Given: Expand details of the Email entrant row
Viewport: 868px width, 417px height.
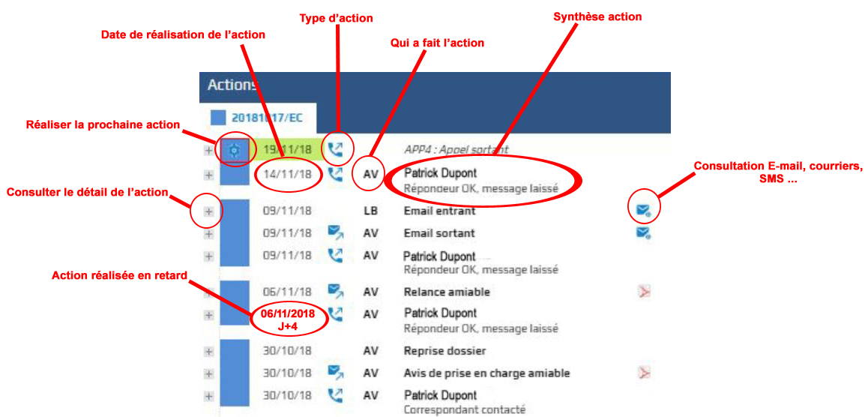Looking at the screenshot, I should (x=208, y=211).
